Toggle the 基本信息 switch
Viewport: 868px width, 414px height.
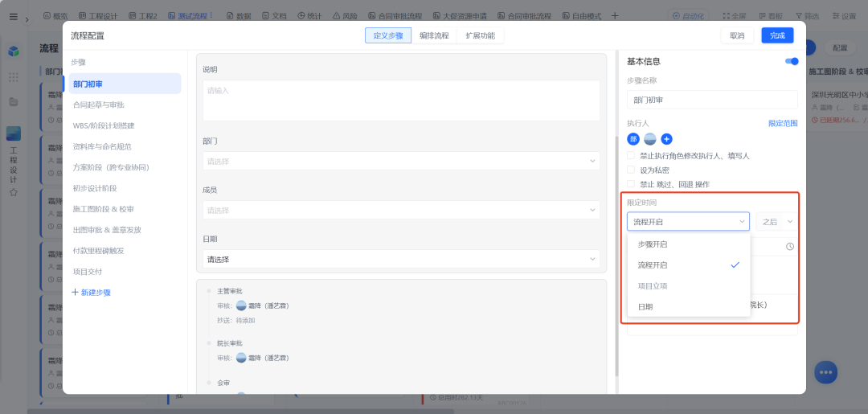click(x=792, y=61)
